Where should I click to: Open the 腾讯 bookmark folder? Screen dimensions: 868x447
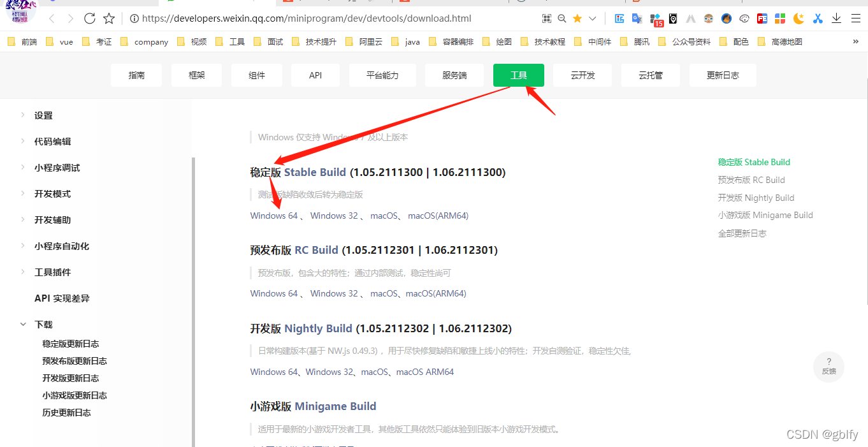pyautogui.click(x=635, y=41)
